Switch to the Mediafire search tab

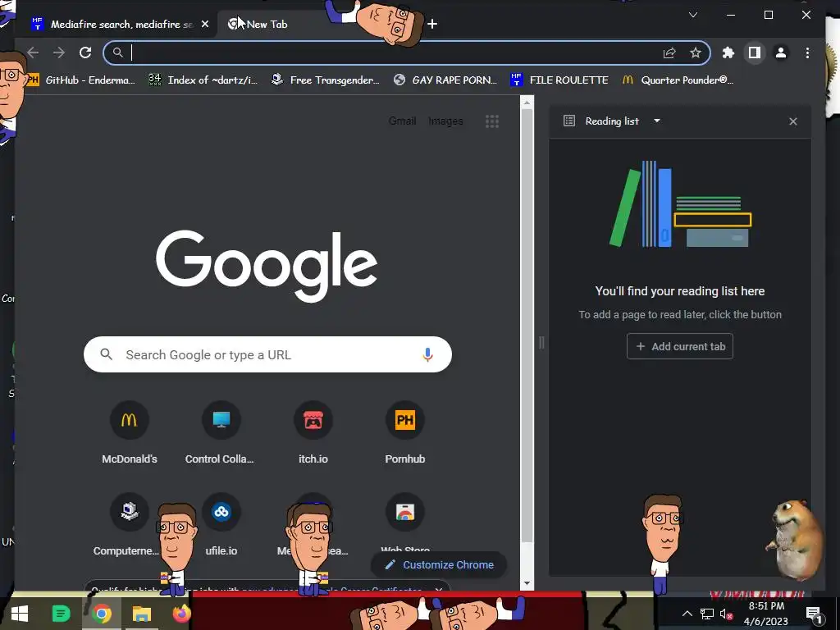121,24
